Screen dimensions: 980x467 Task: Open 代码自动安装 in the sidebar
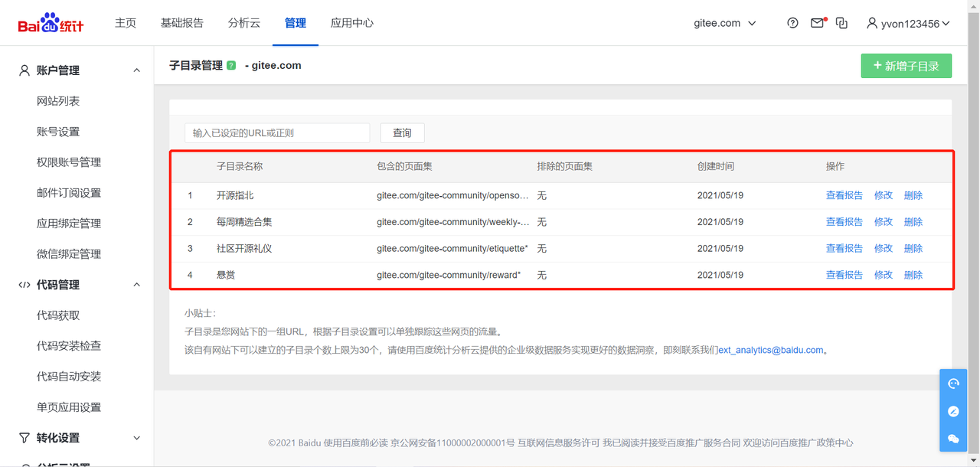click(x=69, y=377)
